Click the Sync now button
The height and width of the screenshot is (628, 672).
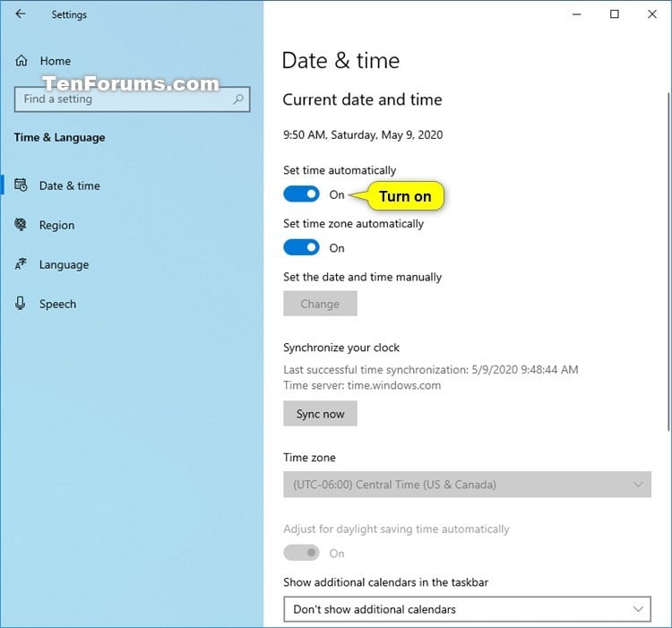coord(320,413)
